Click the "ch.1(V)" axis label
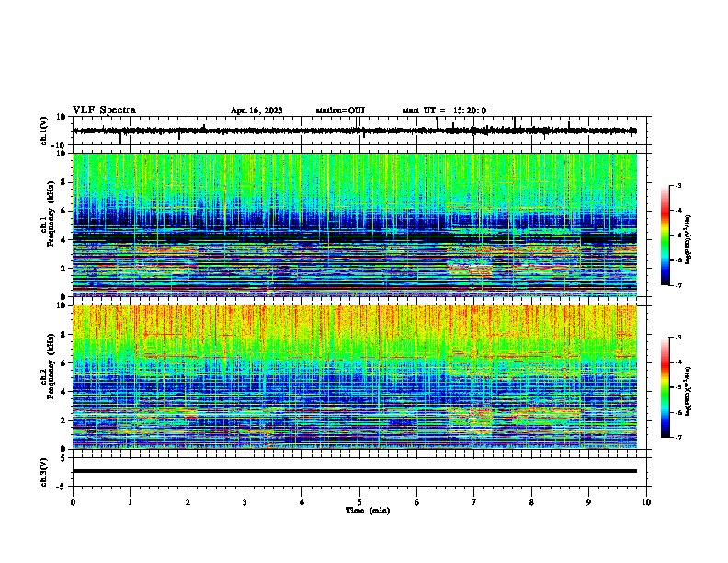The height and width of the screenshot is (563, 728). [x=44, y=131]
